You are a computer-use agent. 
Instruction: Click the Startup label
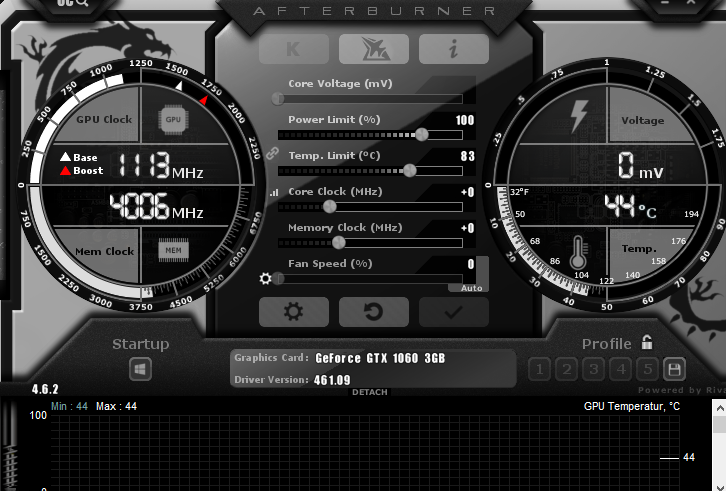(x=141, y=344)
